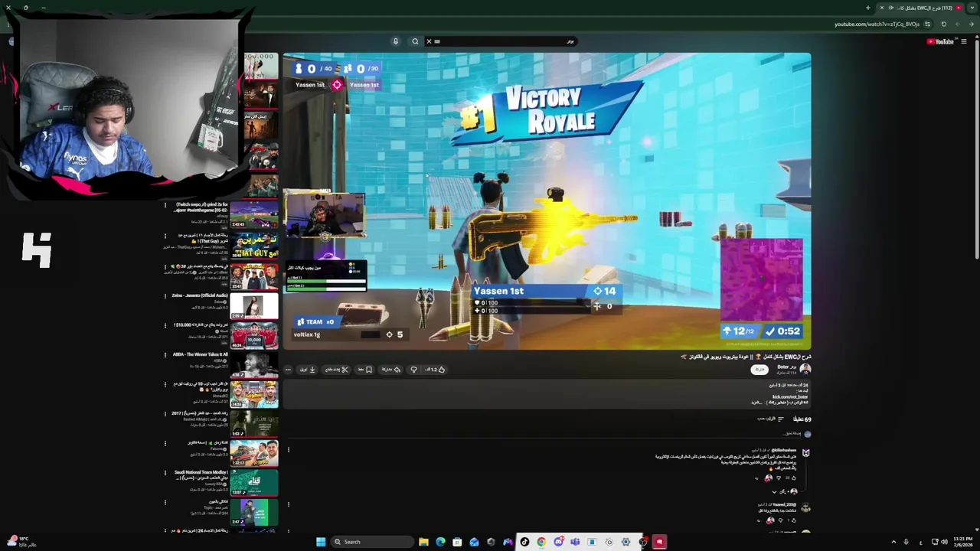Create a clip with the scissors button
Screen dimensions: 980x551
[x=337, y=370]
